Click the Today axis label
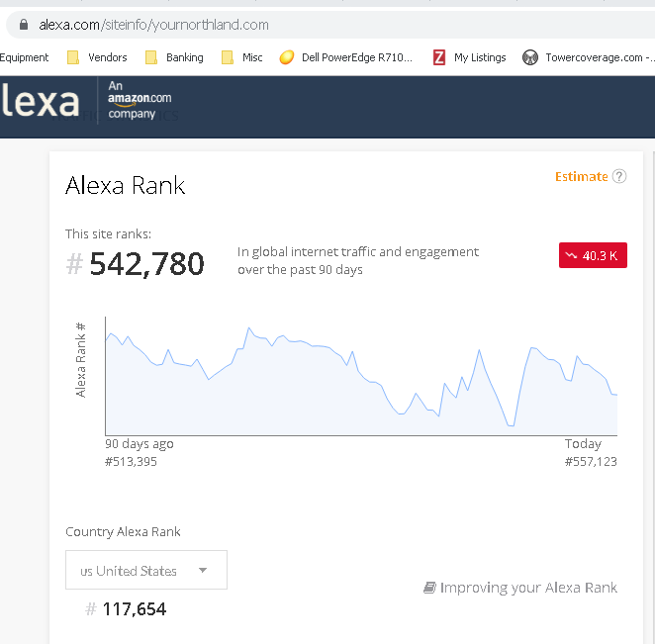The width and height of the screenshot is (655, 644). [583, 444]
